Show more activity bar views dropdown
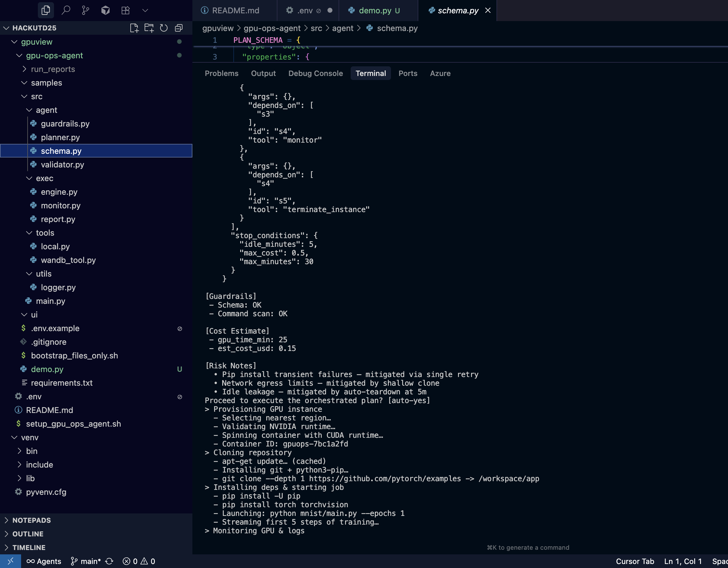 [145, 10]
